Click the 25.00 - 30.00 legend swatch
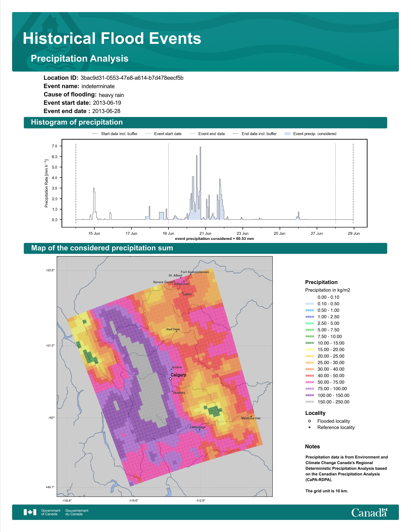The width and height of the screenshot is (411, 532). click(x=310, y=363)
